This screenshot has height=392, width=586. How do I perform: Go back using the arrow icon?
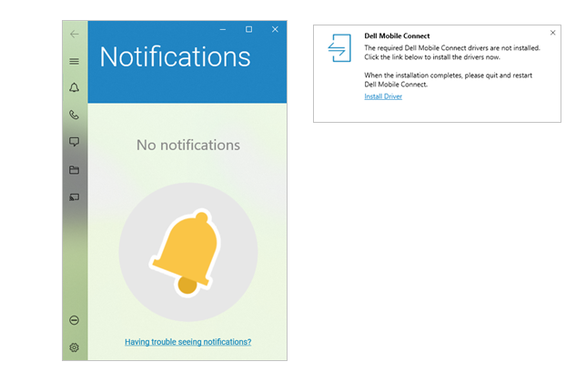tap(75, 34)
